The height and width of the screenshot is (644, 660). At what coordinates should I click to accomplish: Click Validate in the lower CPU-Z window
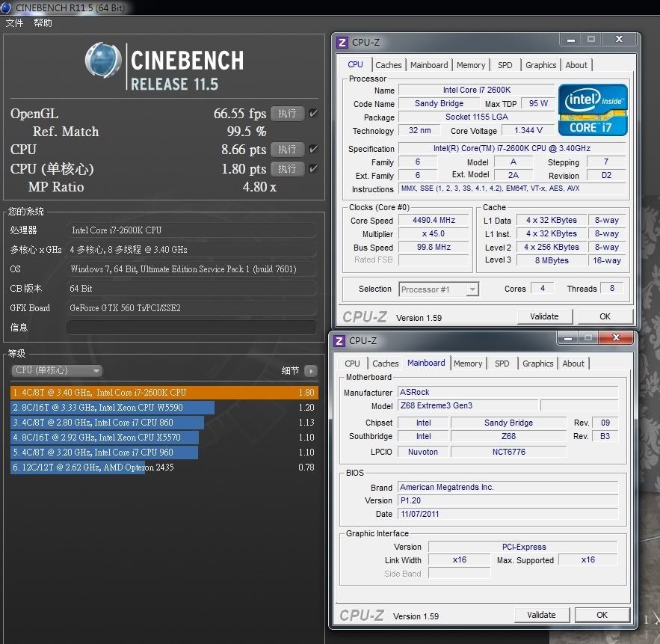[541, 615]
